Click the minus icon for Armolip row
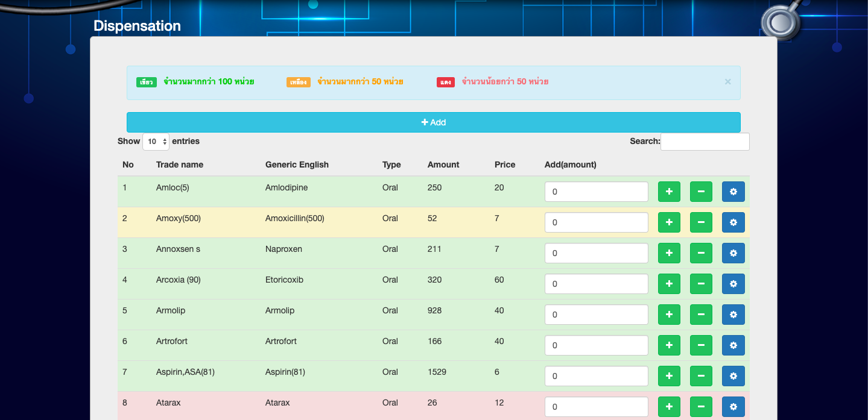This screenshot has width=868, height=420. click(701, 315)
